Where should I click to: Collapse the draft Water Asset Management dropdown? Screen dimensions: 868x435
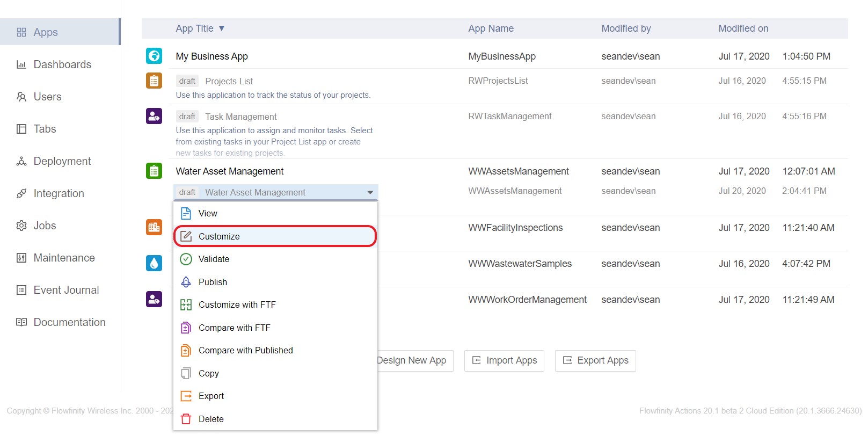click(x=370, y=192)
